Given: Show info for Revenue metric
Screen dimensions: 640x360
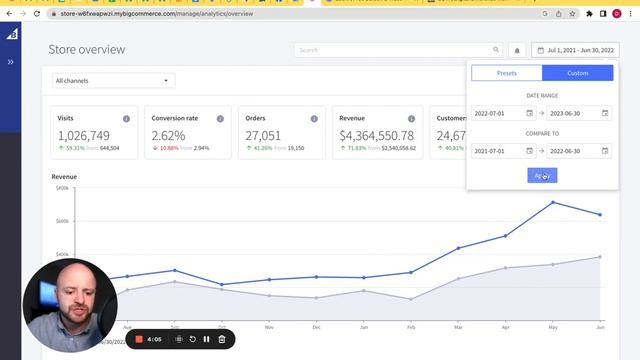Looking at the screenshot, I should [411, 119].
